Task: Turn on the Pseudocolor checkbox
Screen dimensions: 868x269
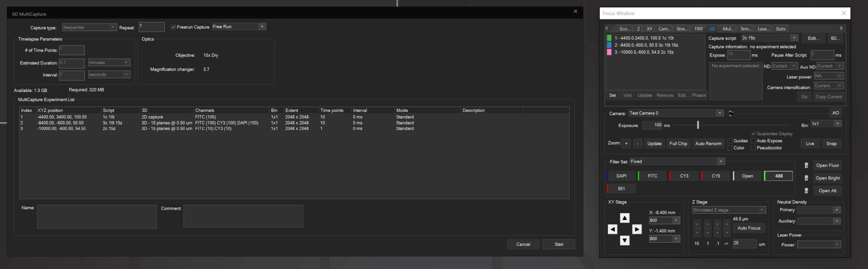Action: point(753,148)
